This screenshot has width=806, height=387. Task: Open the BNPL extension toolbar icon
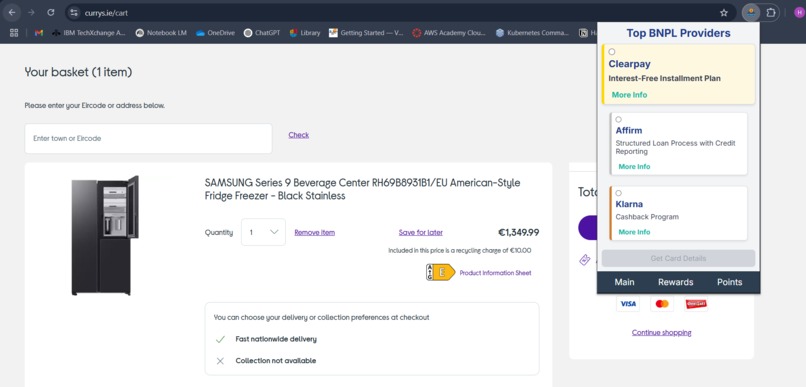pos(751,12)
